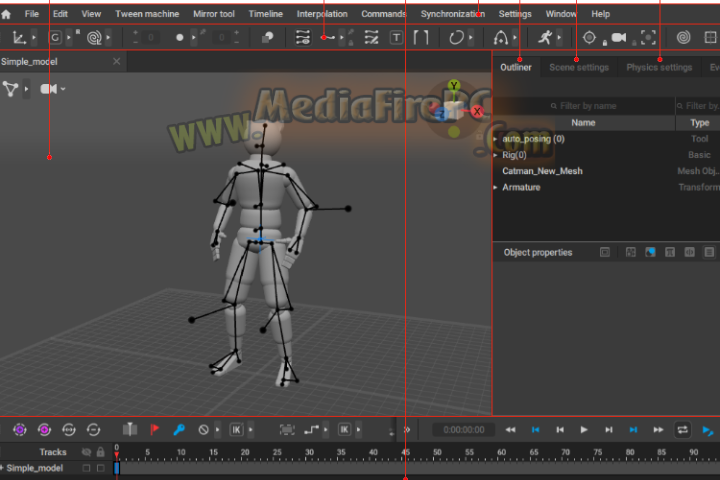Image resolution: width=720 pixels, height=480 pixels.
Task: Click the rewind button
Action: click(x=510, y=429)
